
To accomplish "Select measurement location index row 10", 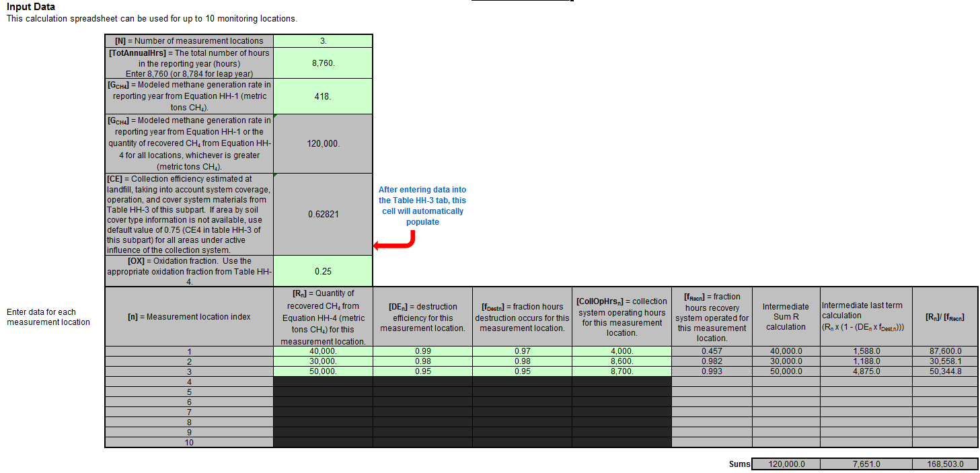I will tap(189, 442).
